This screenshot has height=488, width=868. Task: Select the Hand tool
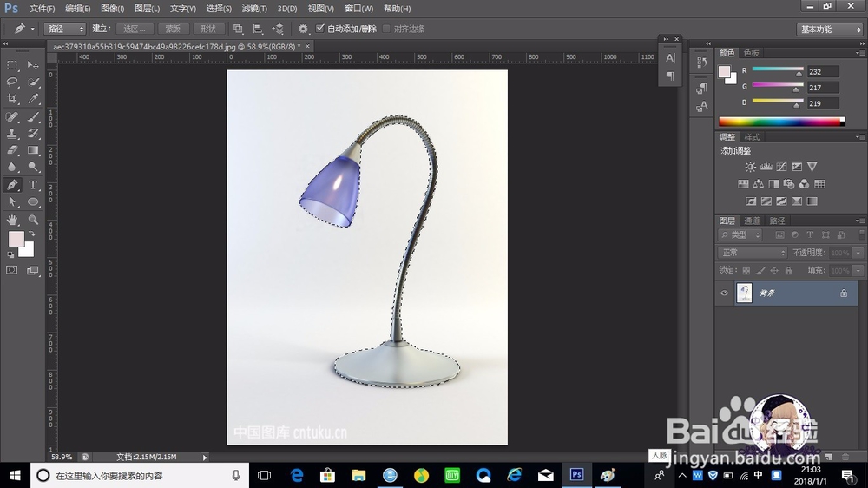click(11, 220)
